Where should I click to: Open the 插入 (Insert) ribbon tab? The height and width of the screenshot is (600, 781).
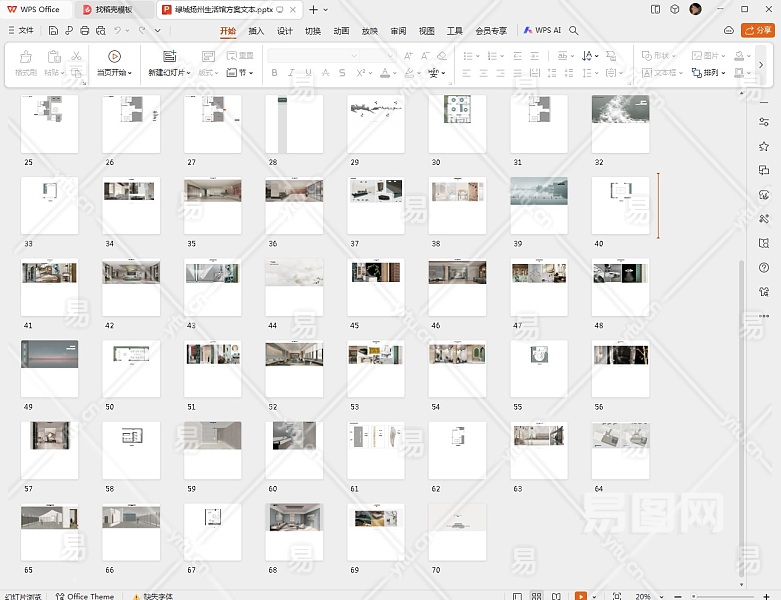(256, 31)
